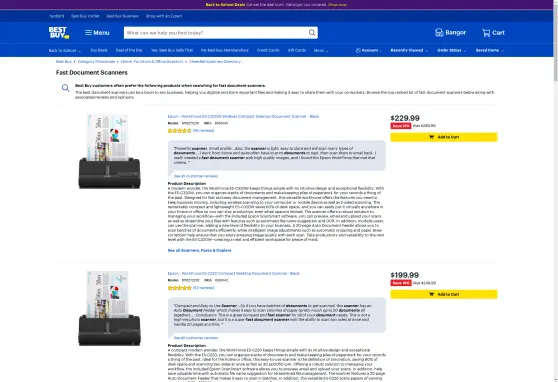Viewport: 558px width, 382px height.
Task: Click the Account person icon
Action: click(358, 50)
